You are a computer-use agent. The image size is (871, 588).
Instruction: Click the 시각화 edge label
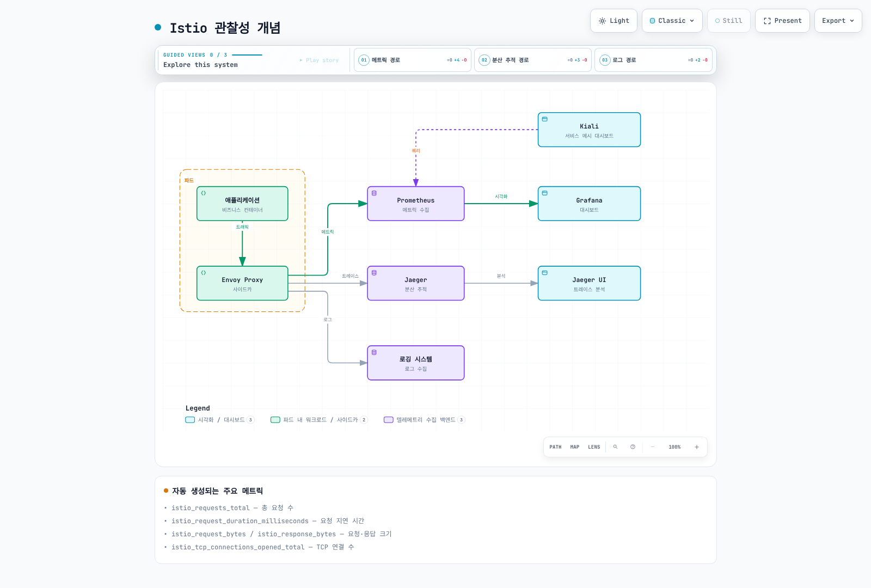pyautogui.click(x=501, y=197)
